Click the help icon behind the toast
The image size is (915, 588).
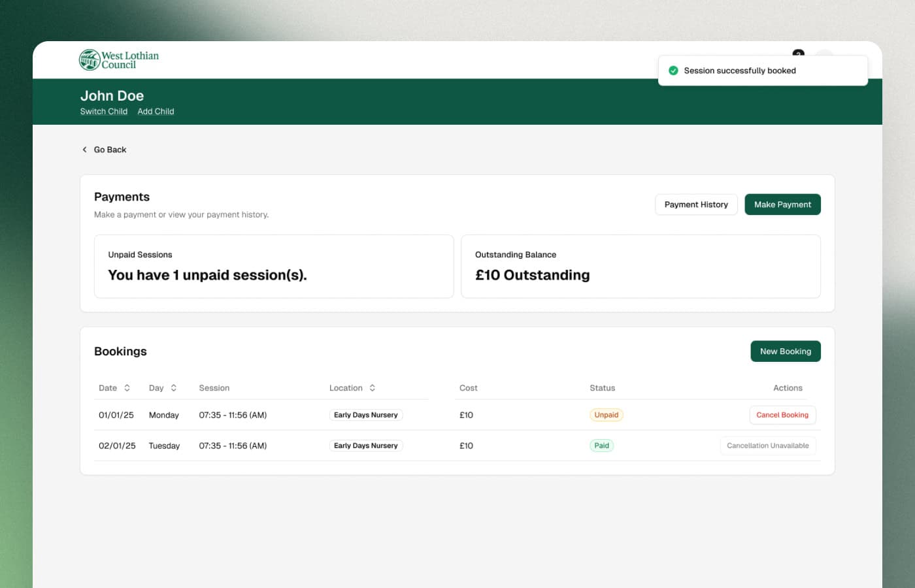798,52
